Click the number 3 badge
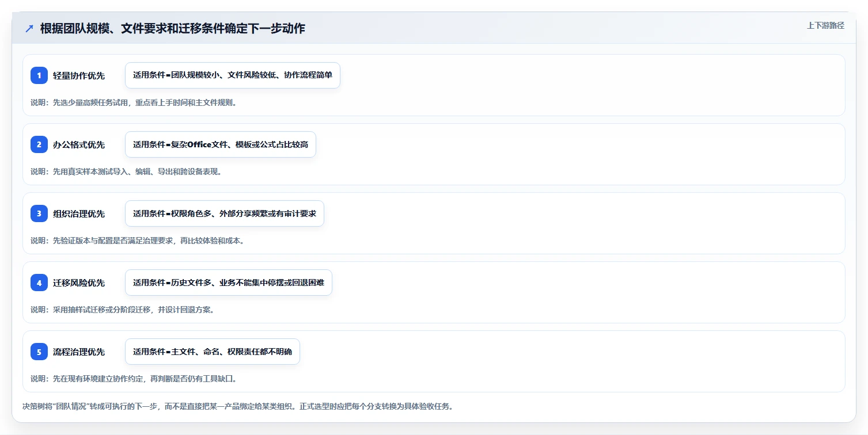The width and height of the screenshot is (868, 435). [39, 213]
